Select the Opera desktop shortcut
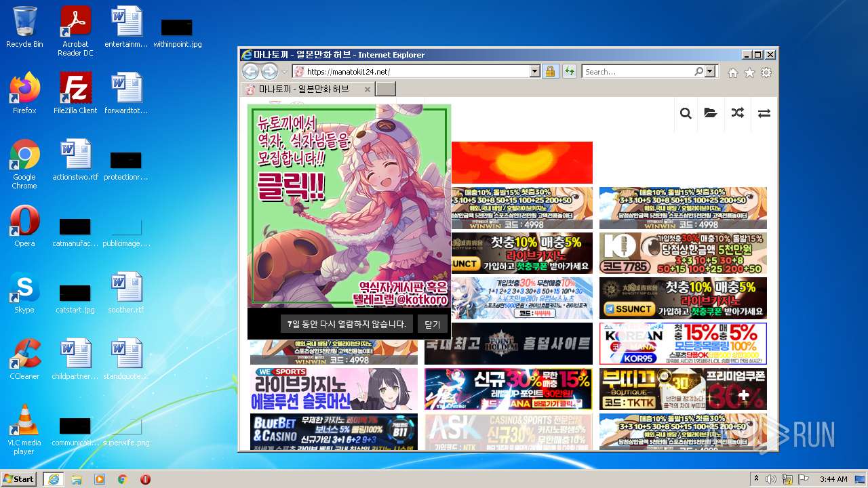 tap(24, 226)
